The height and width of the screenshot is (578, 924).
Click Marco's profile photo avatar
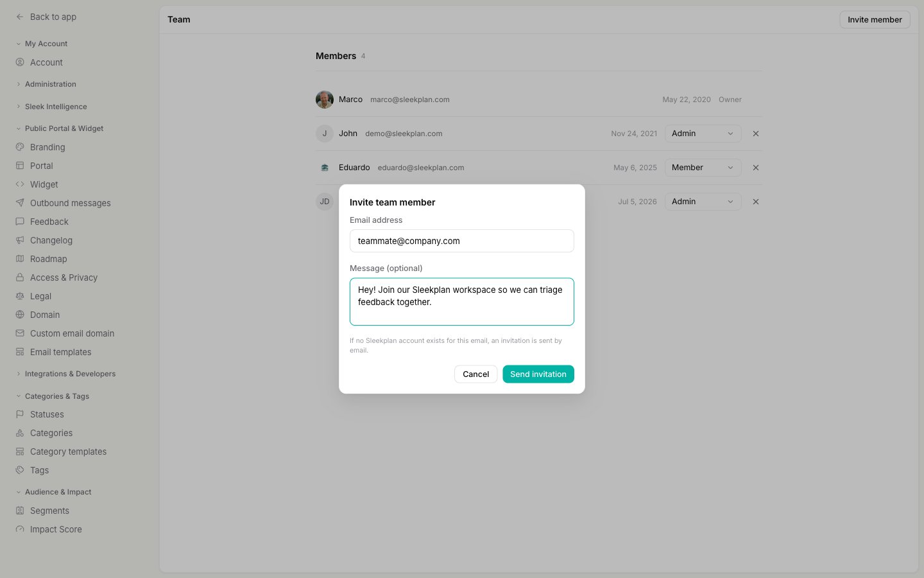pos(325,100)
